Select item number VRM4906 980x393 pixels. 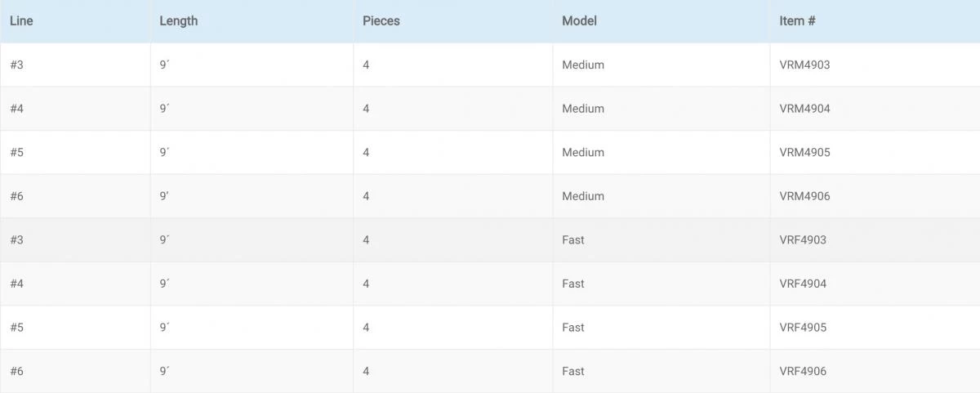pos(804,196)
